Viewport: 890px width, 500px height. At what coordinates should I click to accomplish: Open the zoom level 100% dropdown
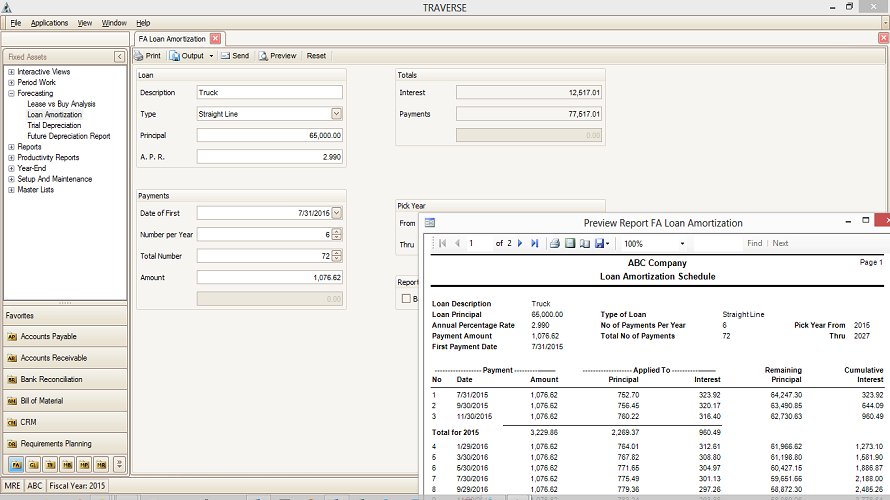tap(682, 243)
